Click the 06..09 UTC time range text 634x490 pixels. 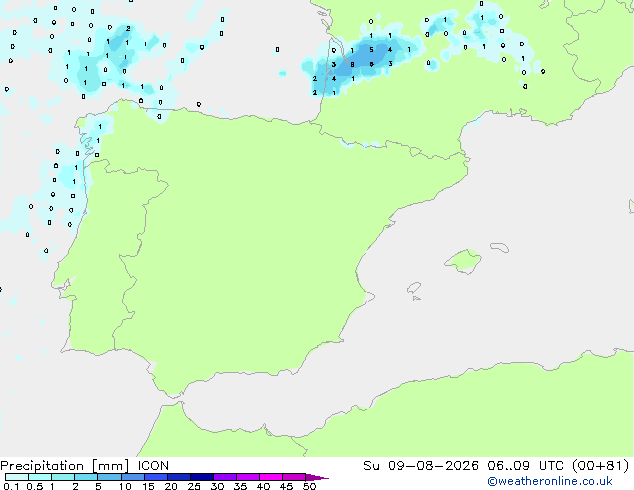coord(520,466)
